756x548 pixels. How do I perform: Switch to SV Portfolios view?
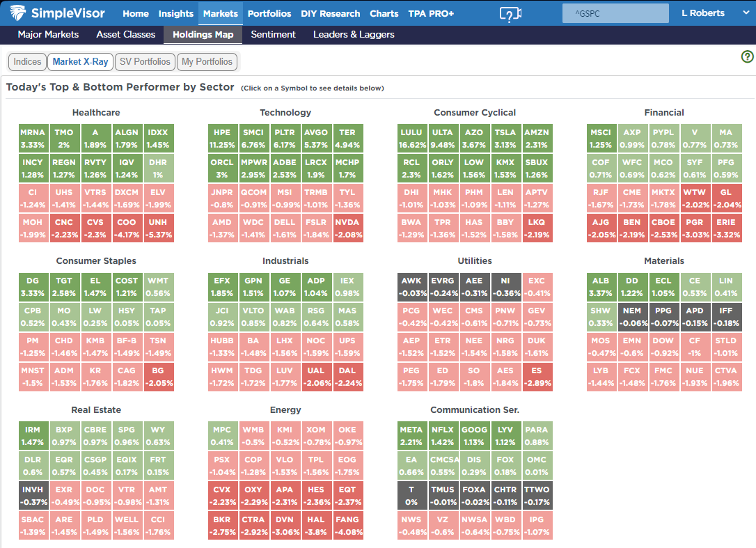pos(145,62)
